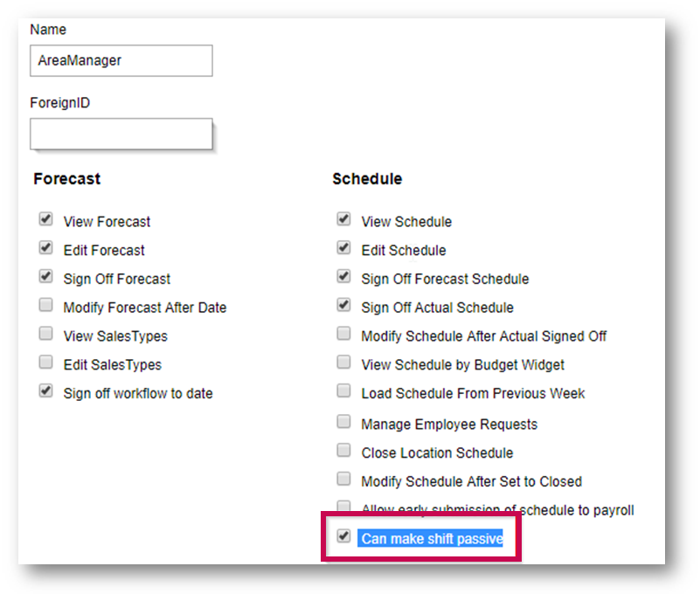Viewport: 700px width, 594px height.
Task: Uncheck Can make shift passive
Action: coord(344,537)
